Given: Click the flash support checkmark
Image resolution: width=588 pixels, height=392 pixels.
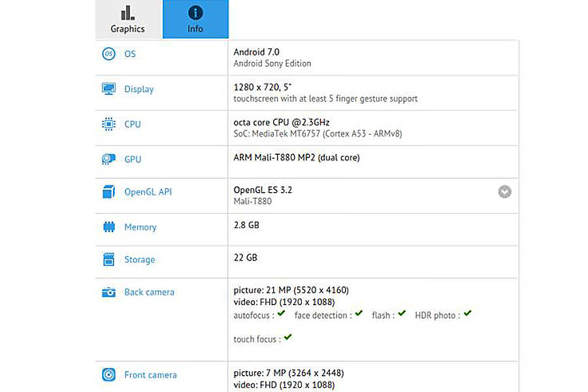Looking at the screenshot, I should [402, 314].
